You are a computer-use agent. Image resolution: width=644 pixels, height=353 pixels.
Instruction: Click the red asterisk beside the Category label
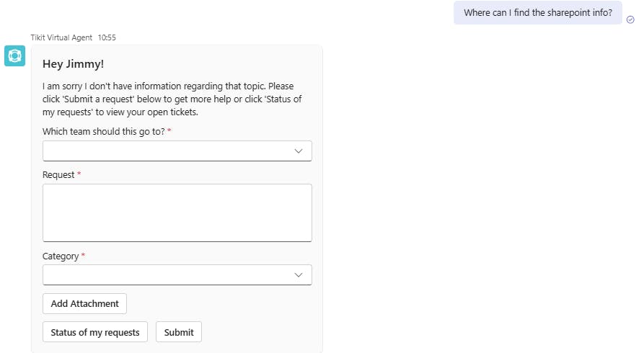point(83,255)
